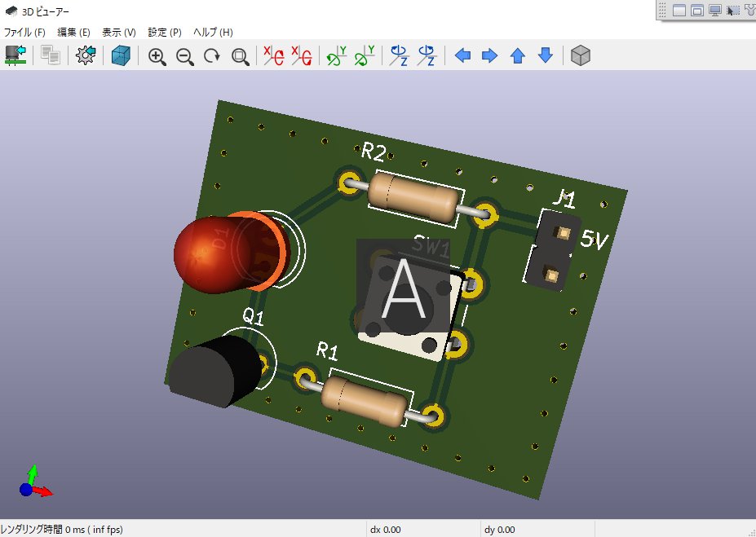
Task: Pan the board left with the left arrow
Action: [x=462, y=55]
